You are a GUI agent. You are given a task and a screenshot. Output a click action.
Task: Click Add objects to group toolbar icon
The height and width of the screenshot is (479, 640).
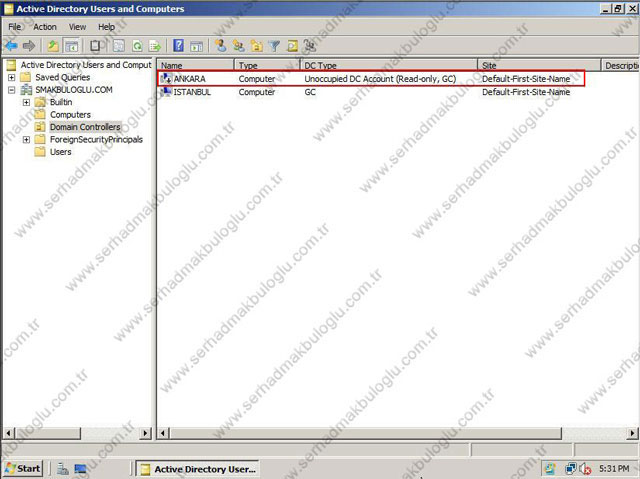(310, 46)
